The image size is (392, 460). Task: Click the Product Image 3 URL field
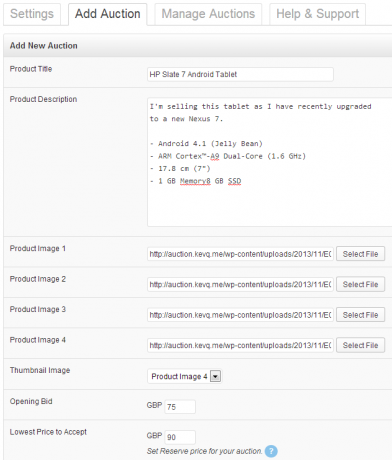240,315
